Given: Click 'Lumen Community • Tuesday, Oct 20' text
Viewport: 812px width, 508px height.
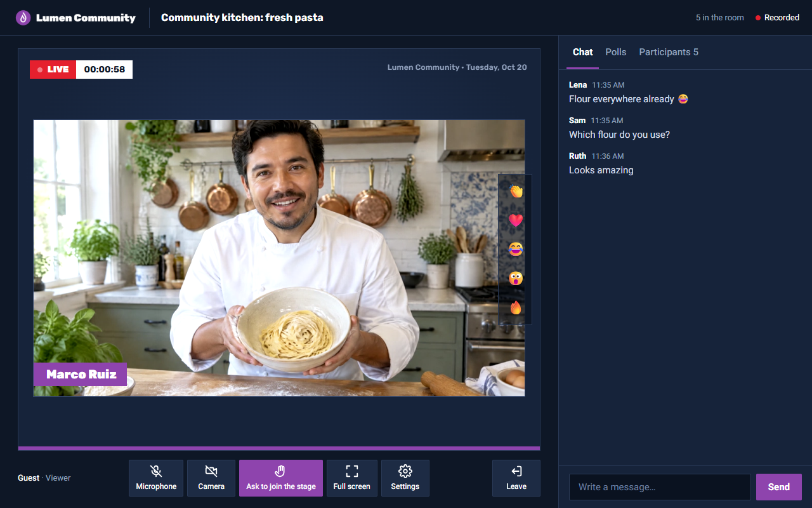Looking at the screenshot, I should pyautogui.click(x=457, y=67).
